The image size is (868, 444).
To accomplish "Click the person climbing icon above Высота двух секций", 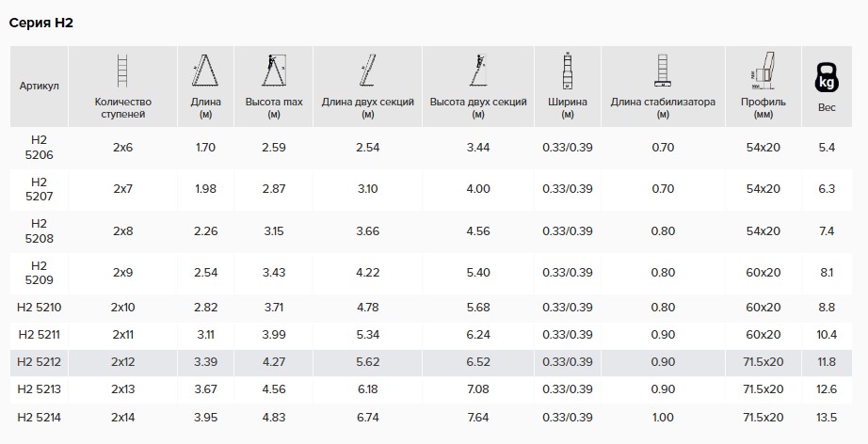I will [478, 71].
